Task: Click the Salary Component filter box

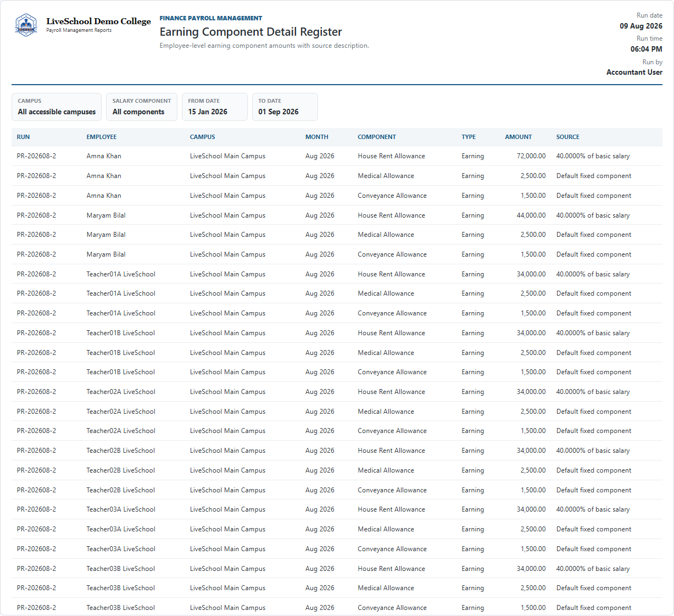Action: tap(142, 107)
